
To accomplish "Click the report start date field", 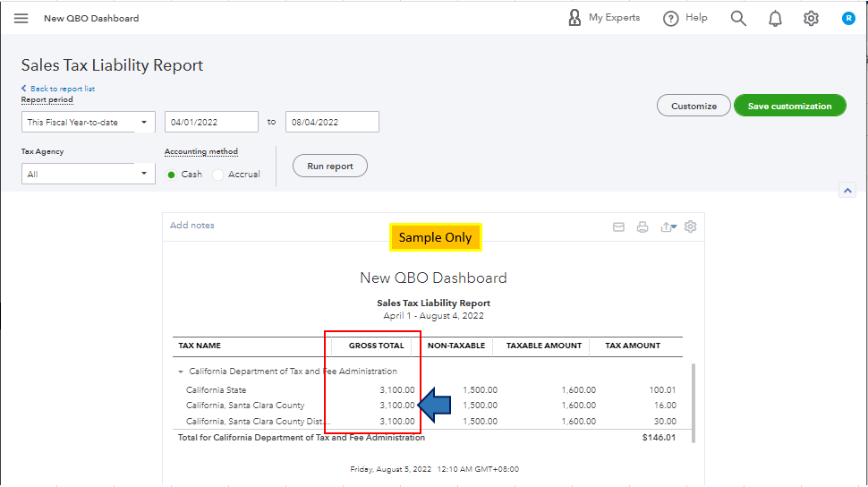I will click(x=210, y=122).
